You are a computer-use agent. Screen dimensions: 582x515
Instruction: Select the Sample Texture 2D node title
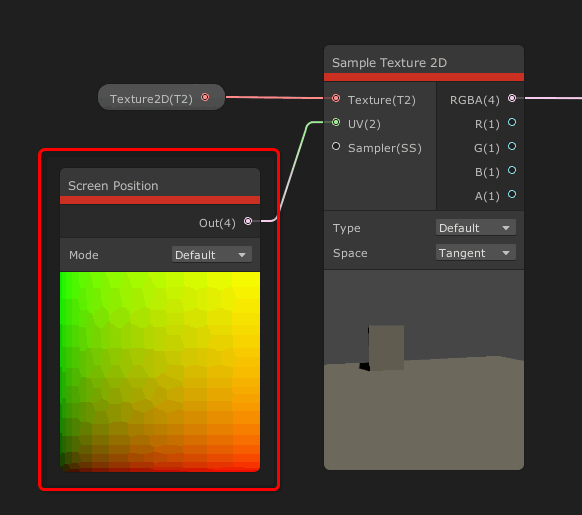coord(389,63)
